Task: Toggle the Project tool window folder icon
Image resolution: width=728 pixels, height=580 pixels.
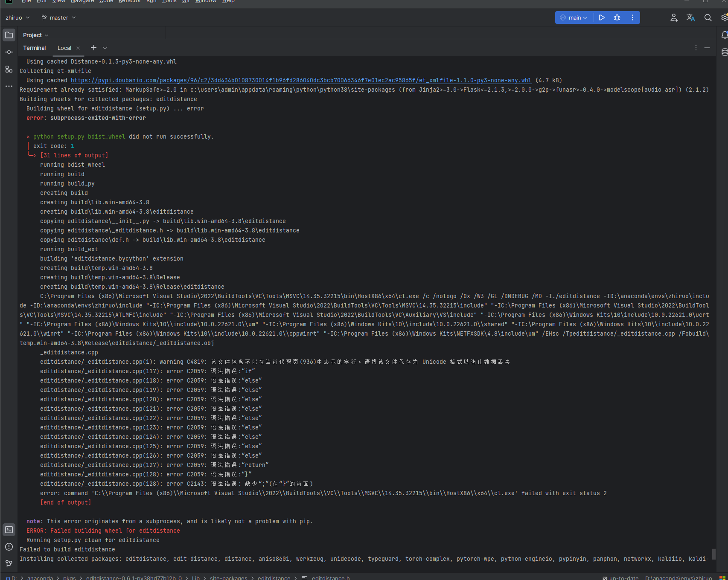Action: coord(9,35)
